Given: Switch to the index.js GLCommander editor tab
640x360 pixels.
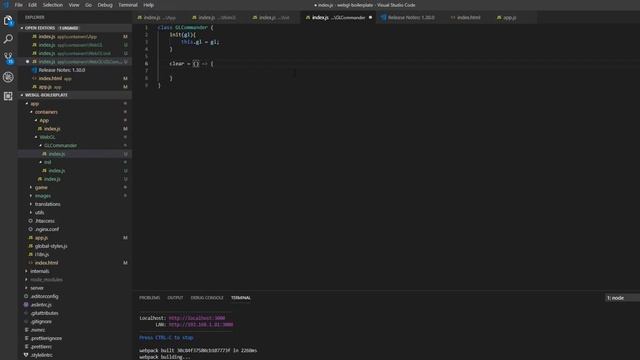Looking at the screenshot, I should click(338, 18).
